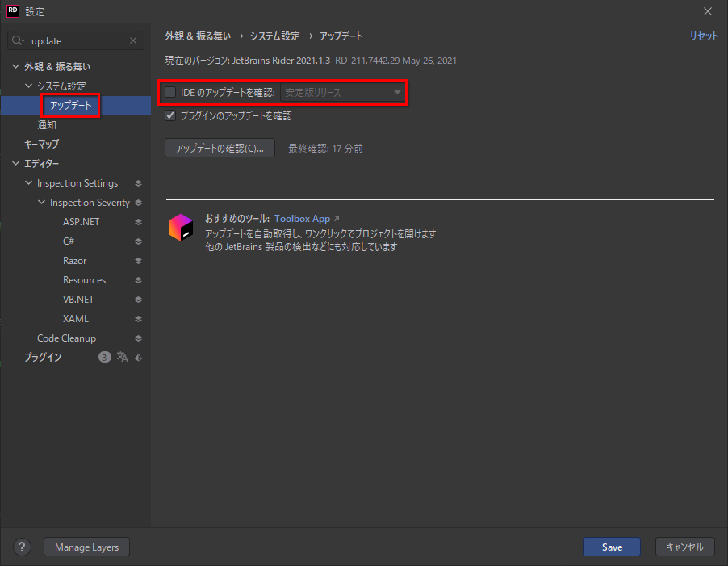728x566 pixels.
Task: Click the layer icon beside Razor
Action: [x=138, y=261]
